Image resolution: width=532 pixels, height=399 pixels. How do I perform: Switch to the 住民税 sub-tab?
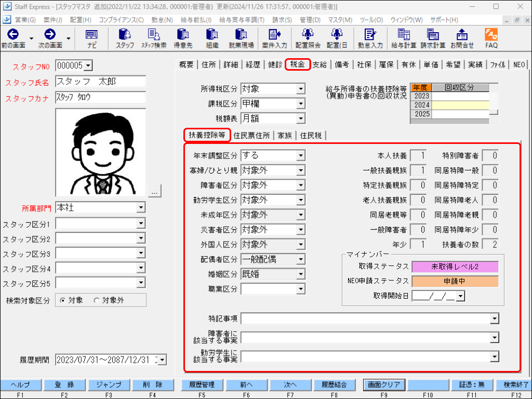click(x=311, y=136)
